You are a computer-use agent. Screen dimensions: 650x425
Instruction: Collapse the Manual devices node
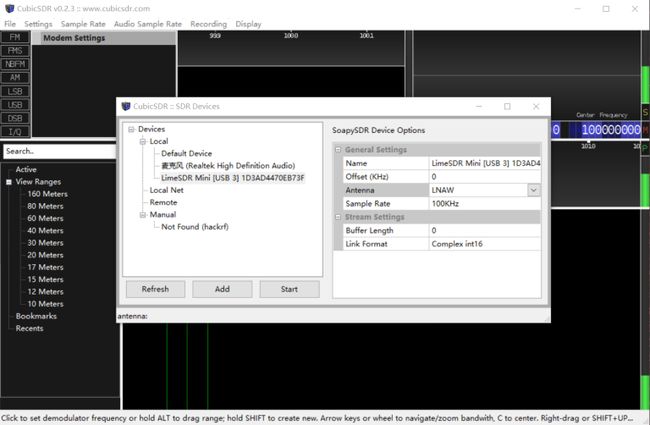point(143,215)
